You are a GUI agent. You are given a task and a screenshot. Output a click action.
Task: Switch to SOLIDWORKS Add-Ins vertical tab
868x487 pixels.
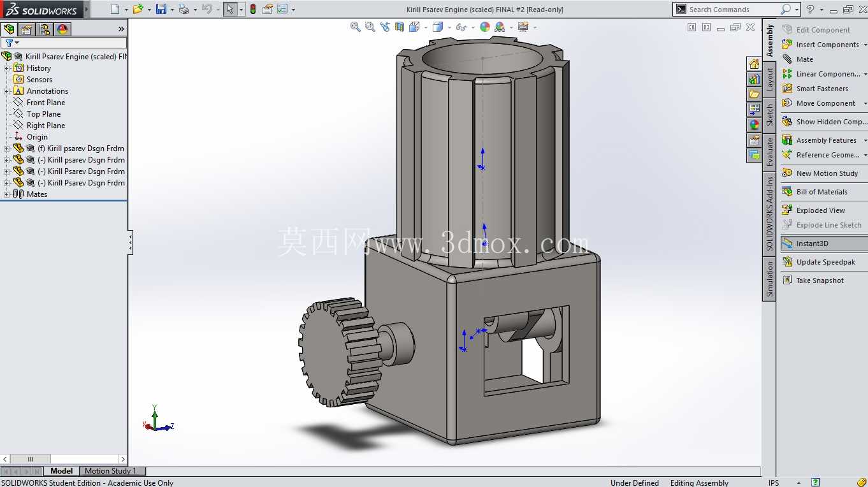tap(770, 214)
